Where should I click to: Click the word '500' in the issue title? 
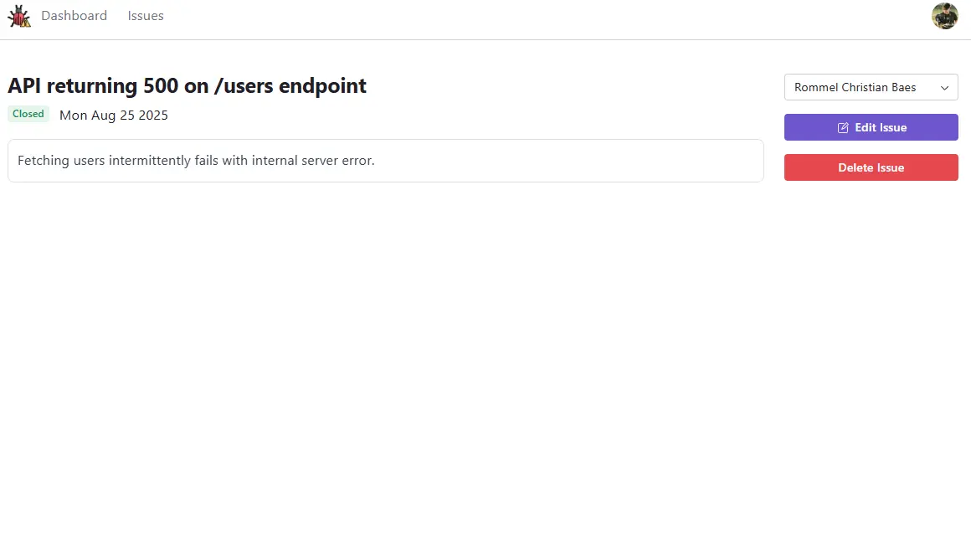pyautogui.click(x=161, y=85)
